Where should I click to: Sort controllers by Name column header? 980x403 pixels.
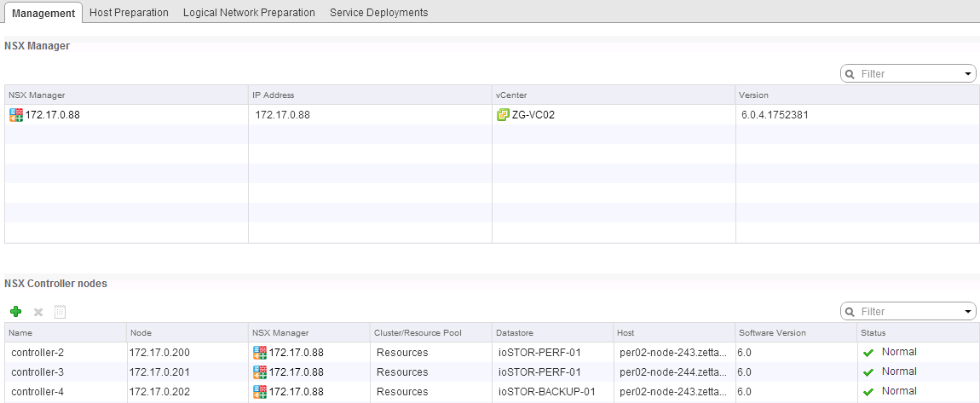click(66, 332)
